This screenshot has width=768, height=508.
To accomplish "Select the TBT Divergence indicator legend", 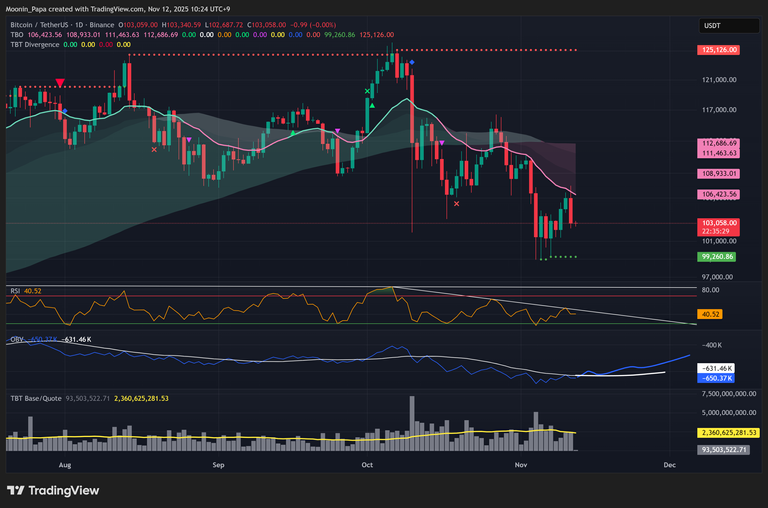I will coord(35,45).
